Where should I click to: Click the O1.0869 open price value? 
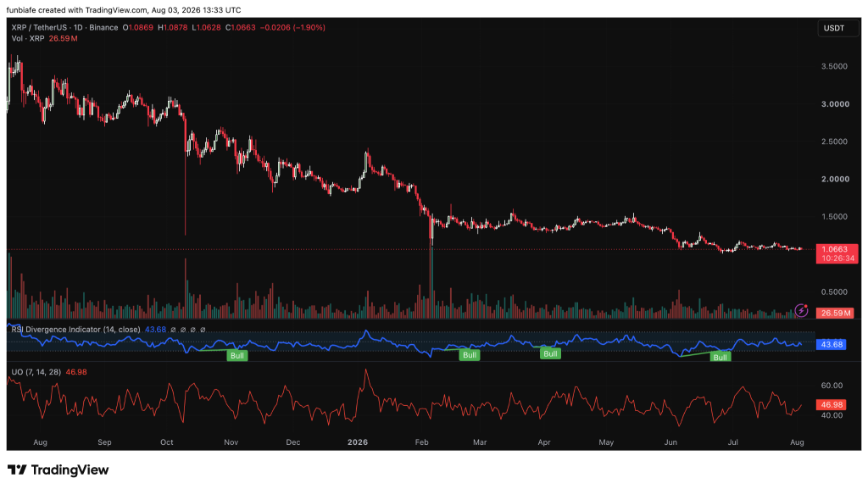[138, 27]
